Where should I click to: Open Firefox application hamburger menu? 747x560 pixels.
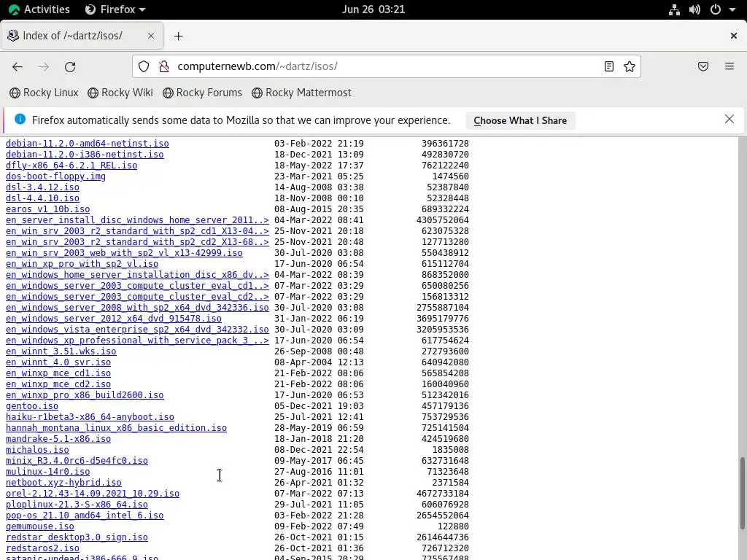pos(729,66)
